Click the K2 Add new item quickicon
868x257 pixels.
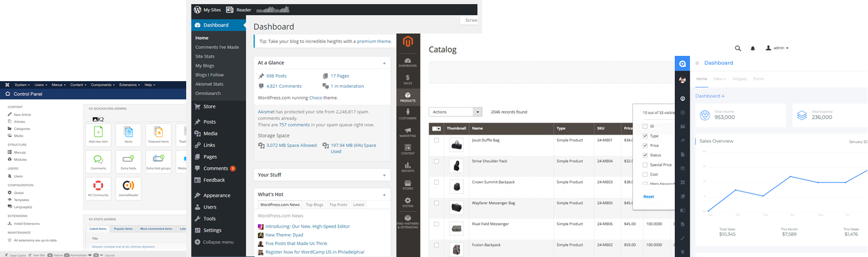98,135
